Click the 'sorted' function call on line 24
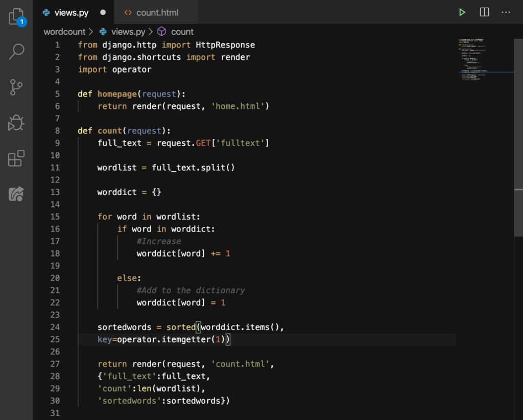Image resolution: width=523 pixels, height=420 pixels. click(x=181, y=327)
